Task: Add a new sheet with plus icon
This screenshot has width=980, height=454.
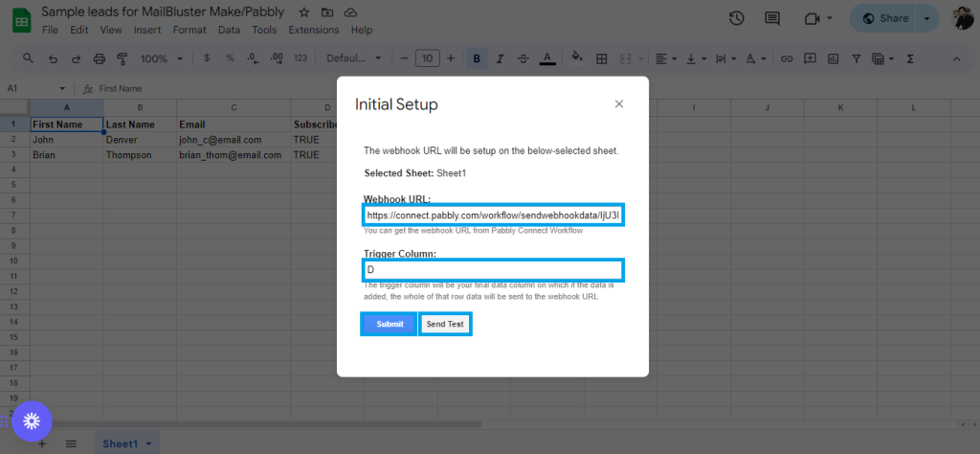Action: click(42, 443)
